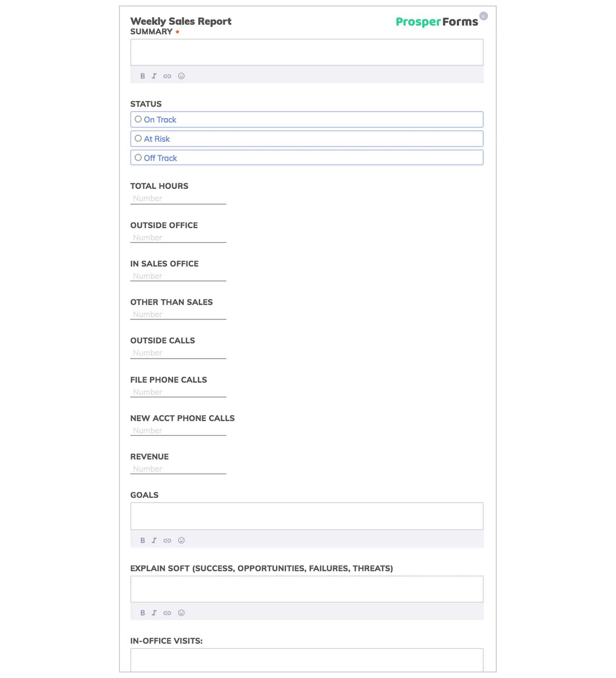Click the ProsperForms logo link

pos(437,21)
